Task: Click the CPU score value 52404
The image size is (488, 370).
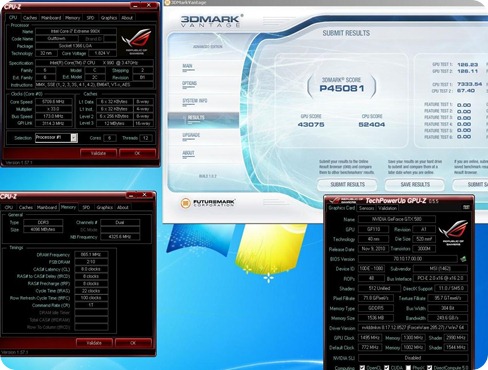Action: point(372,124)
